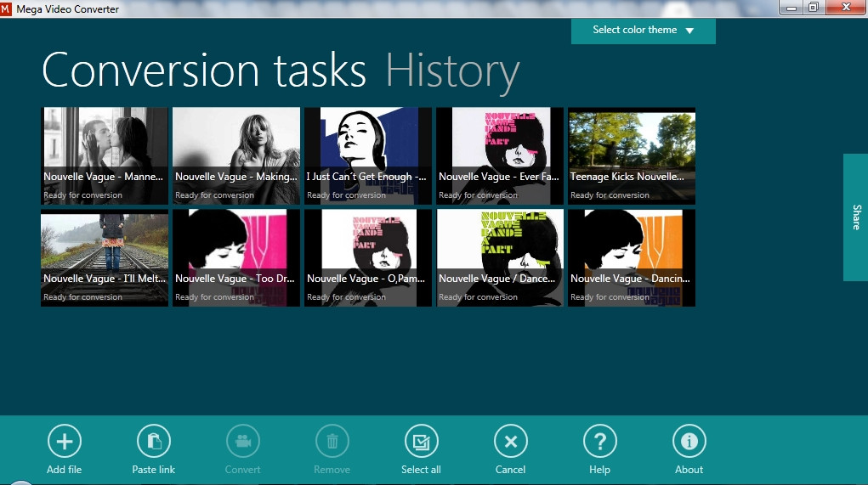Click the Mega Video Converter title icon
The image size is (868, 485).
coord(6,8)
